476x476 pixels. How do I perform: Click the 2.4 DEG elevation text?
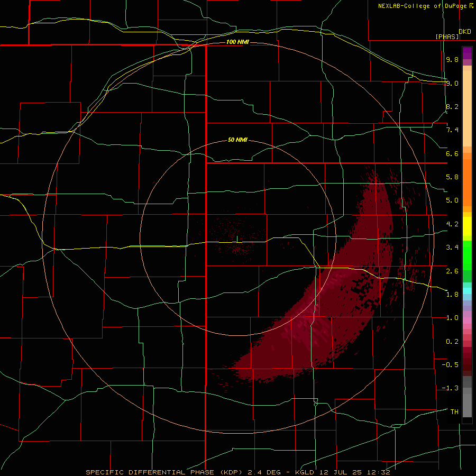[x=265, y=472]
